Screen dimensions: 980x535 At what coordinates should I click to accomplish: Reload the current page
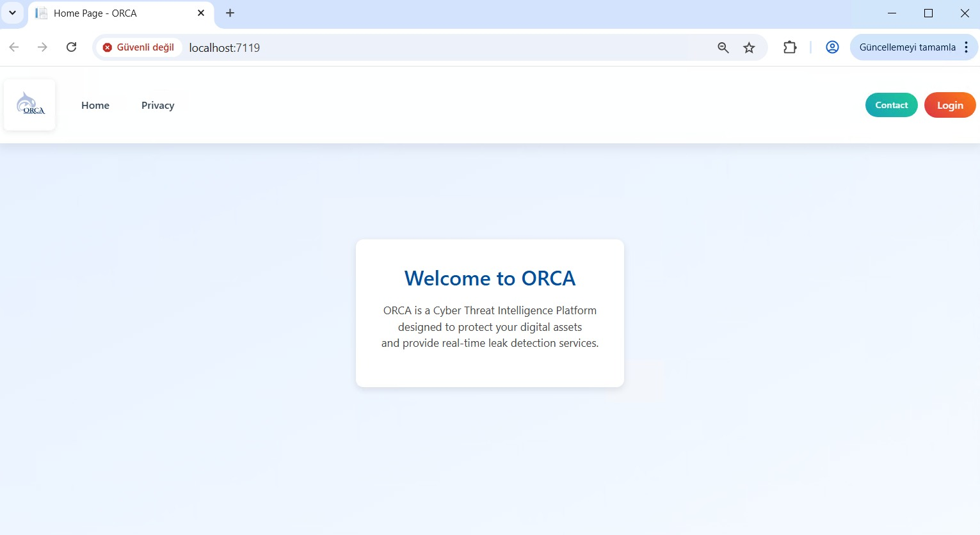71,47
